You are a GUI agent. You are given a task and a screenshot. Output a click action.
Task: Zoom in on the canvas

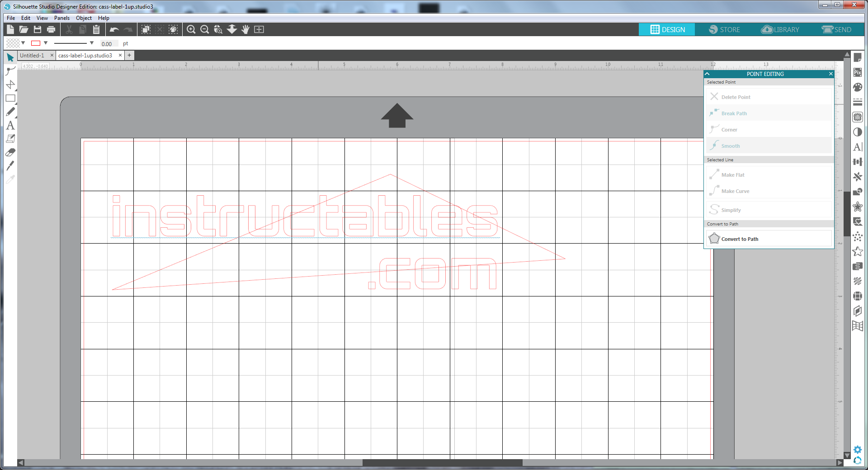191,29
